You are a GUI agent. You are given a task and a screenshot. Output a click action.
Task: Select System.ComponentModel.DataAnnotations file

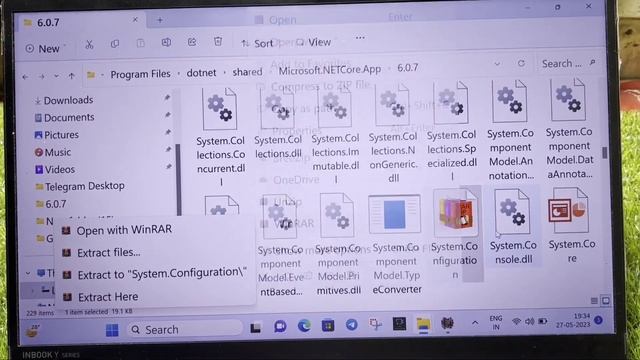click(569, 129)
